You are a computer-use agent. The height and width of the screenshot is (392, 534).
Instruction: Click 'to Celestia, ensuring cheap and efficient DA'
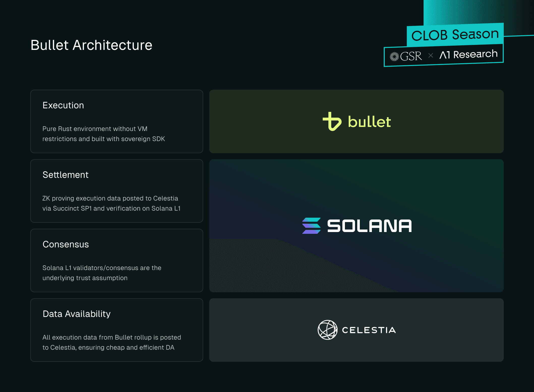click(108, 347)
